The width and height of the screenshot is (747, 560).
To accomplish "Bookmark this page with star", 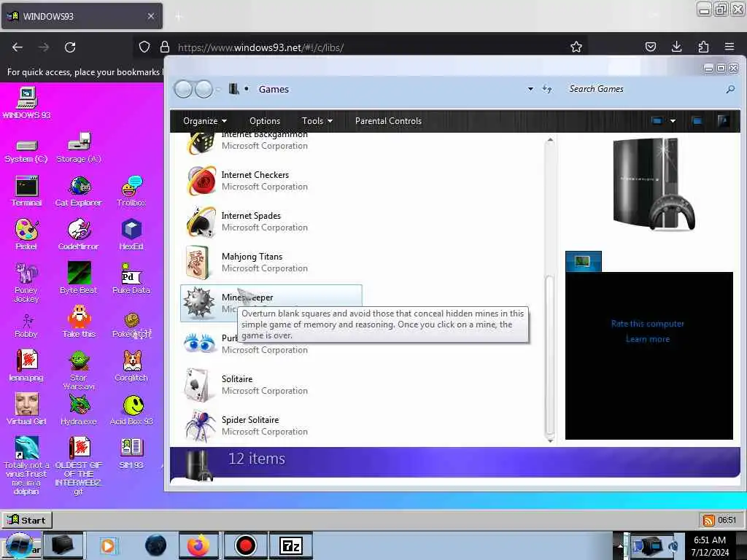I will [x=576, y=47].
